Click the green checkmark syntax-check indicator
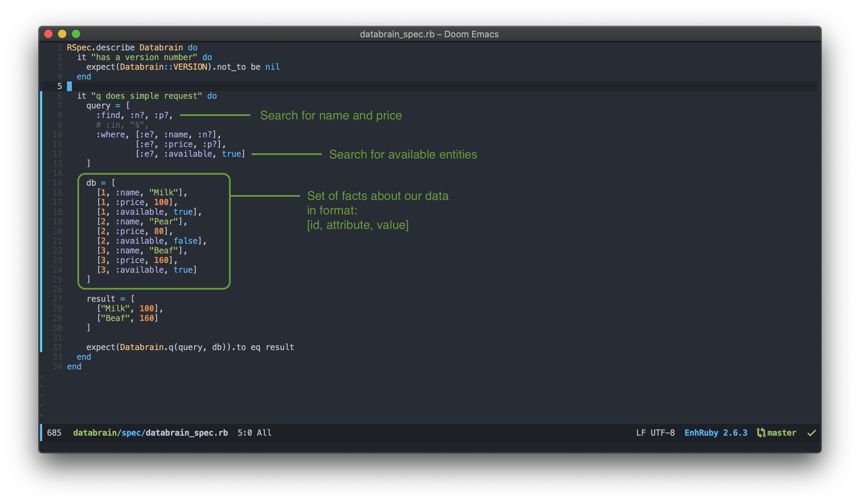This screenshot has width=860, height=504. (811, 433)
